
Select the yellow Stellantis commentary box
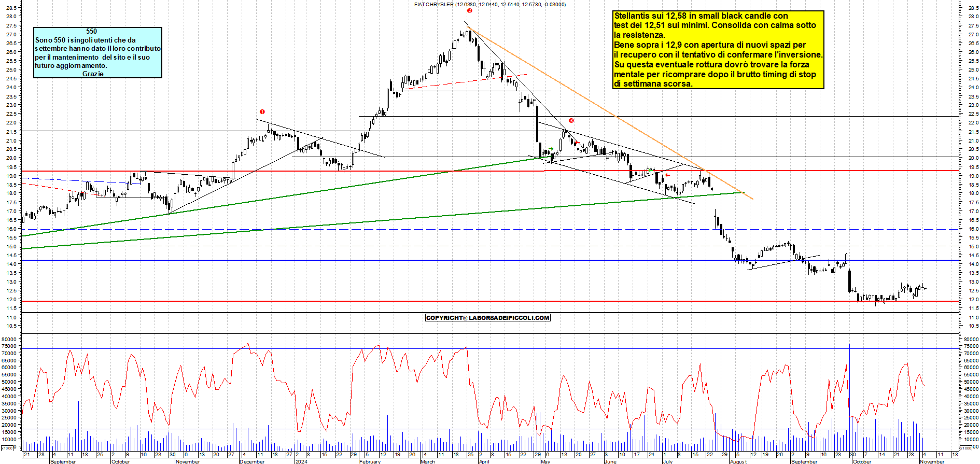click(718, 50)
